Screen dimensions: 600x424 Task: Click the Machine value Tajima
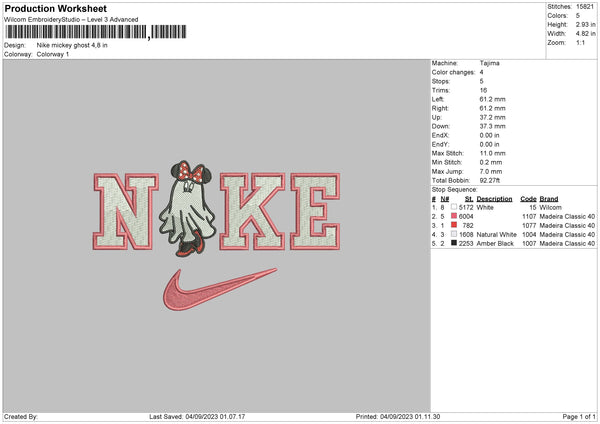click(x=489, y=63)
